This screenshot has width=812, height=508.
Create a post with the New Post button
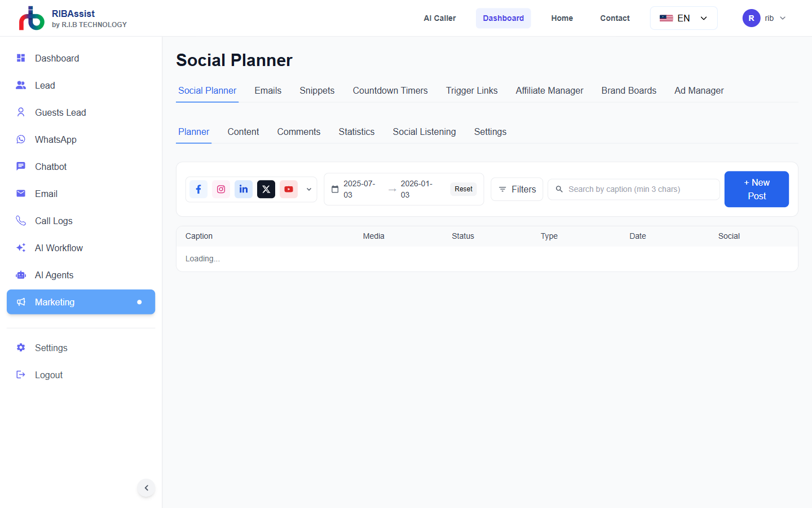click(x=756, y=189)
